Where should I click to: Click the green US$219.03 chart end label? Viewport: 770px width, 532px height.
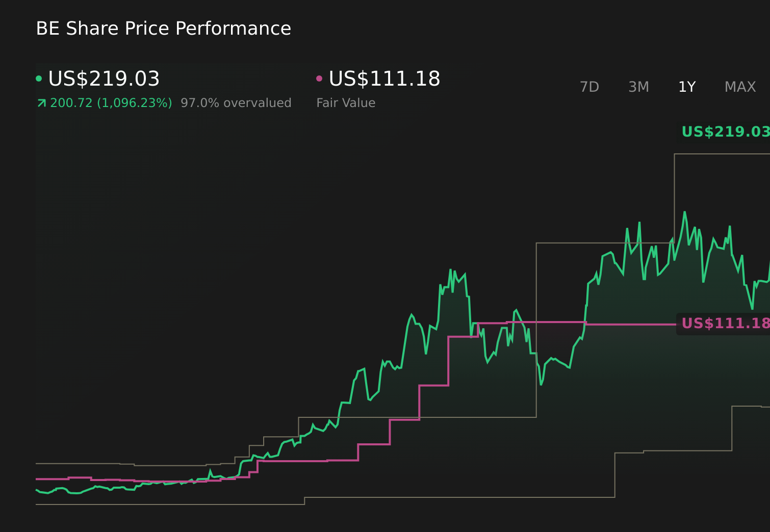point(725,132)
